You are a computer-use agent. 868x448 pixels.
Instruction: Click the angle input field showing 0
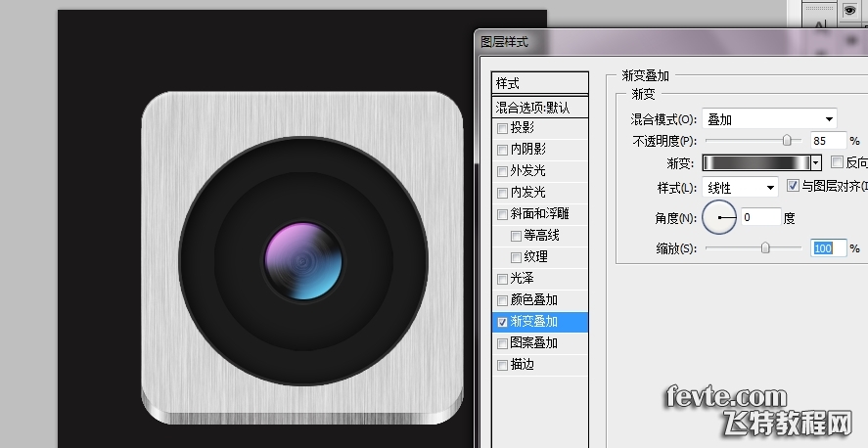tap(759, 217)
